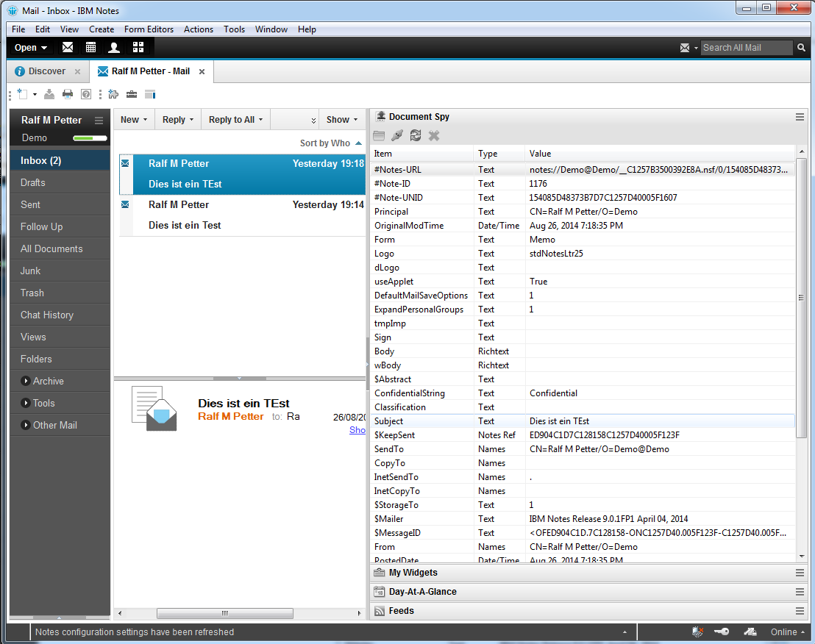Click the Search All Mail field
This screenshot has width=815, height=644.
746,48
